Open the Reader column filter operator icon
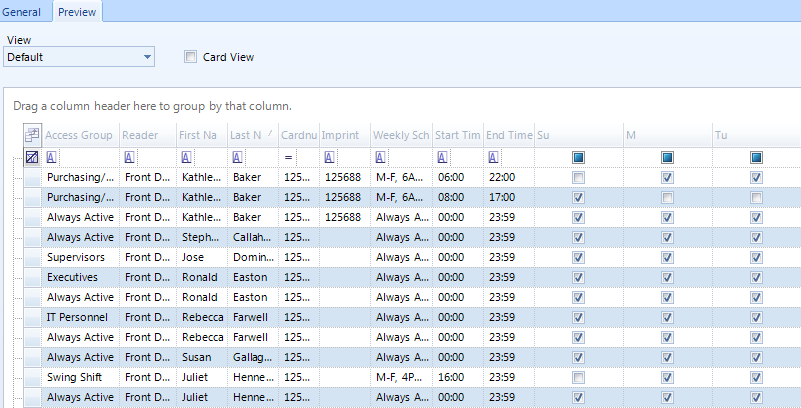The width and height of the screenshot is (801, 408). (x=130, y=157)
